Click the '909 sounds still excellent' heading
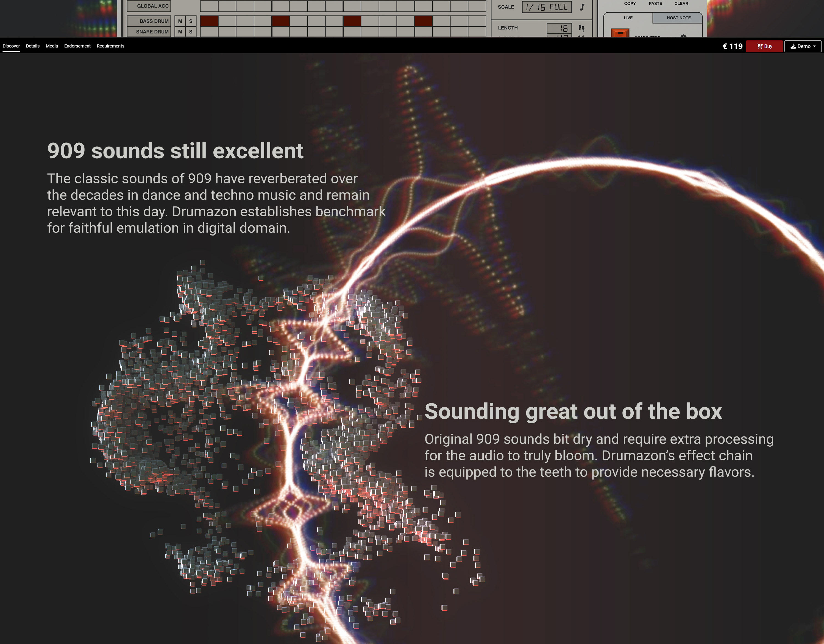The width and height of the screenshot is (824, 644). pyautogui.click(x=176, y=151)
